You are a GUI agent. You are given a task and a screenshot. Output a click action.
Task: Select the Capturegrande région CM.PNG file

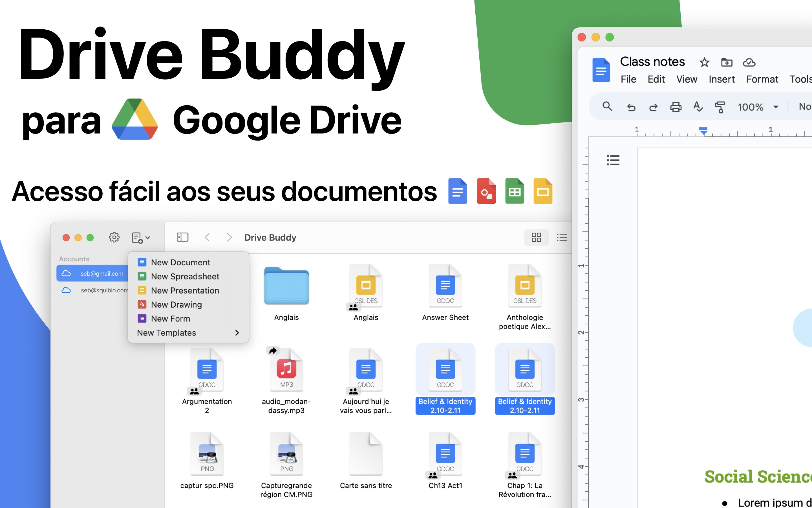tap(286, 465)
